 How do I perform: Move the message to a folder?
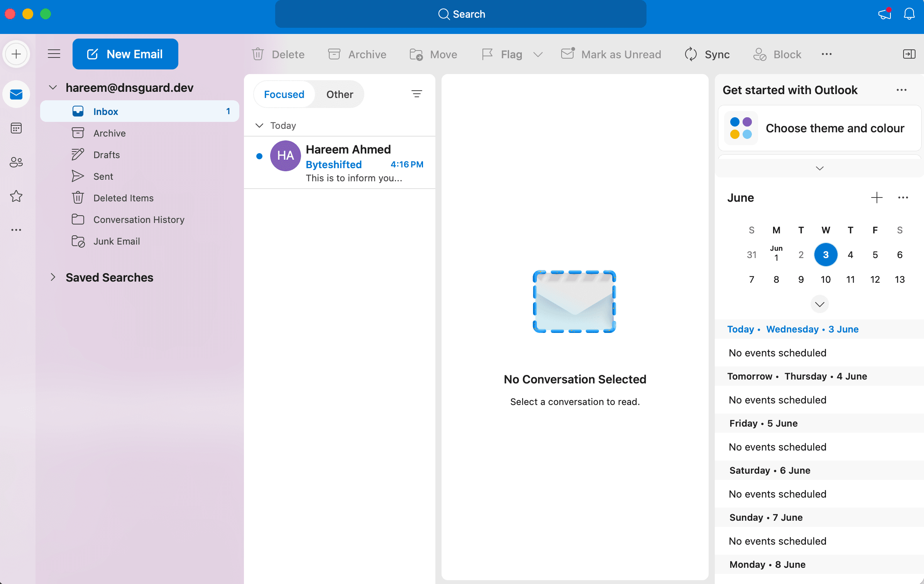pyautogui.click(x=433, y=54)
